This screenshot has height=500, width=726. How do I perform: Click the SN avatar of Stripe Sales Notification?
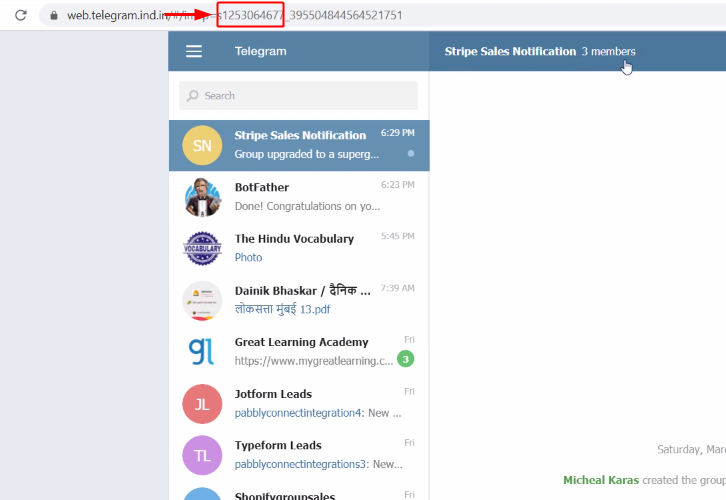click(202, 146)
